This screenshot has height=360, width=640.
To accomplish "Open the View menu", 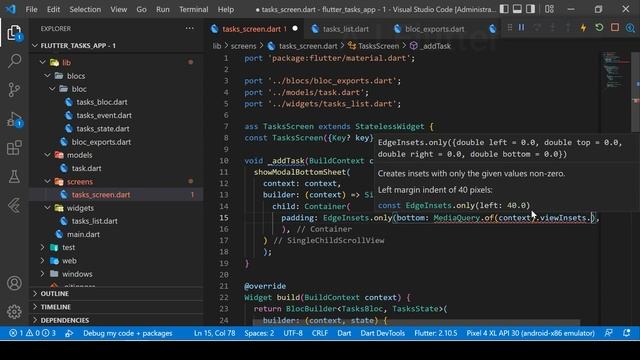I will [118, 9].
